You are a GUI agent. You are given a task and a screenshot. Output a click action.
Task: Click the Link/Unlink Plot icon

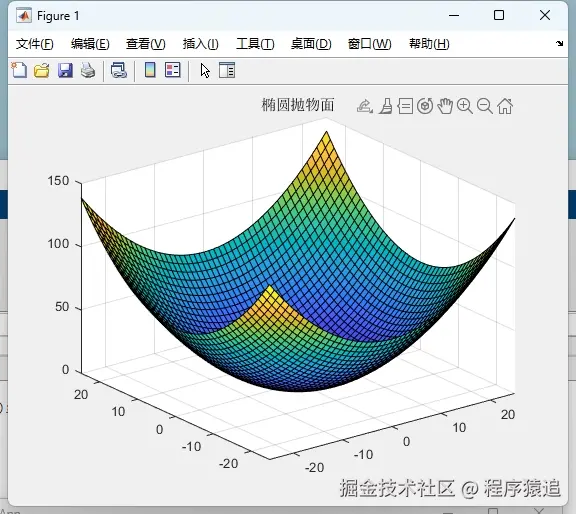click(119, 70)
